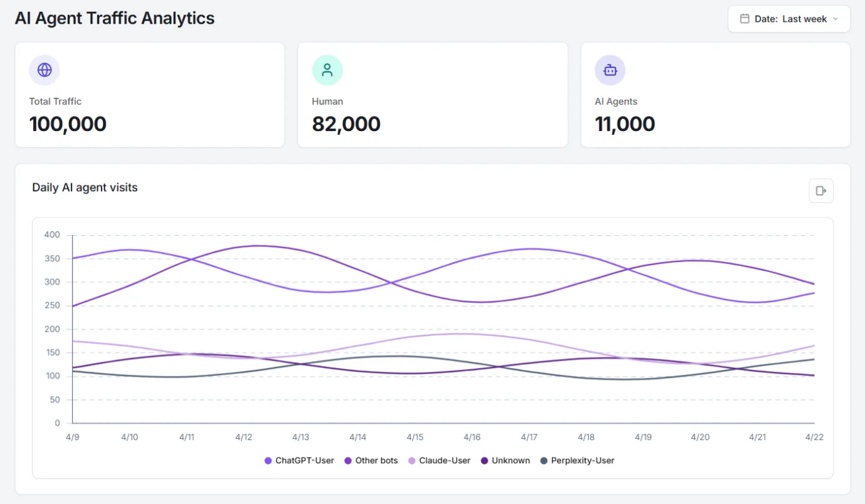This screenshot has width=865, height=504.
Task: Click the 400 y-axis label
Action: (x=52, y=235)
